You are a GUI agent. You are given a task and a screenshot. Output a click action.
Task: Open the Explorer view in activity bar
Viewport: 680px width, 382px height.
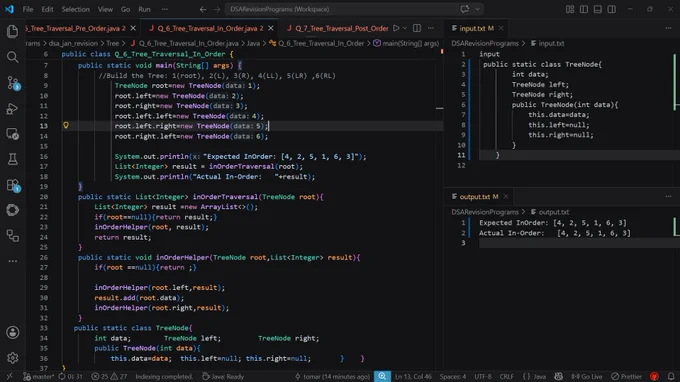click(13, 31)
